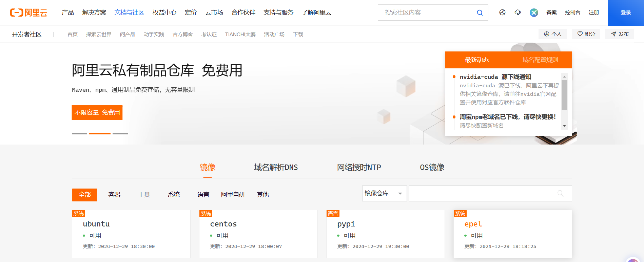This screenshot has height=262, width=644.
Task: Open the nvidia-cuda 源下线通知 notice
Action: tap(495, 77)
